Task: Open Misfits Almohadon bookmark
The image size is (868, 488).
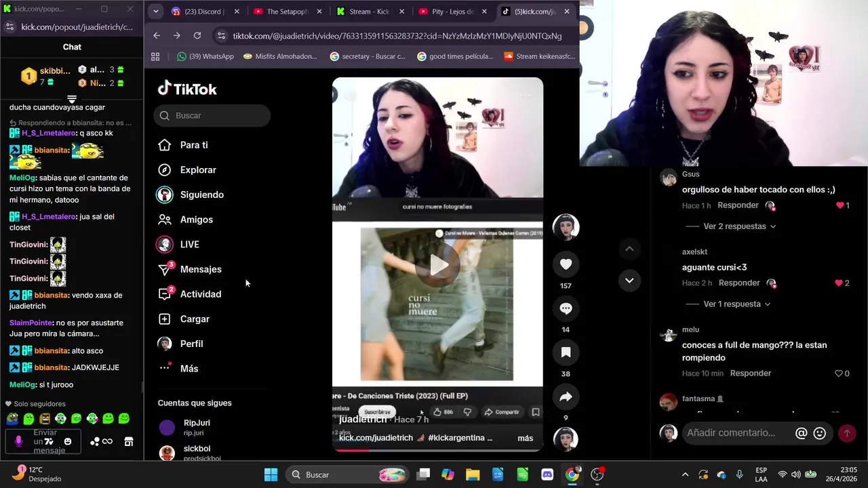Action: 279,56
